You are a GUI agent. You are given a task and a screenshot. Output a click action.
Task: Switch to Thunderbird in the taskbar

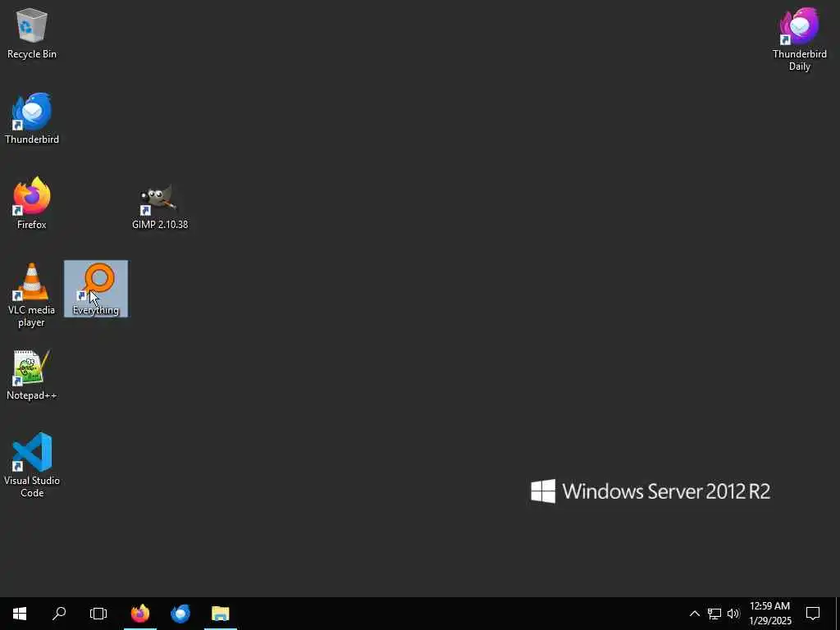click(180, 614)
